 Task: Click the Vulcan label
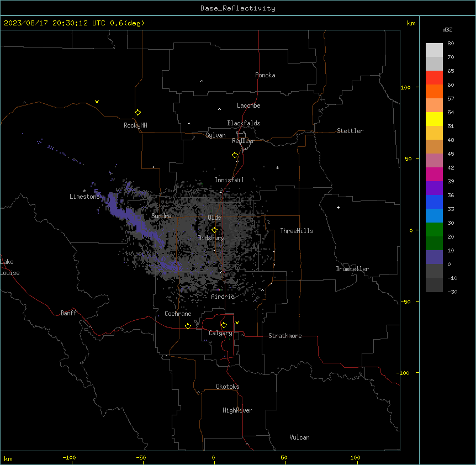tap(299, 437)
